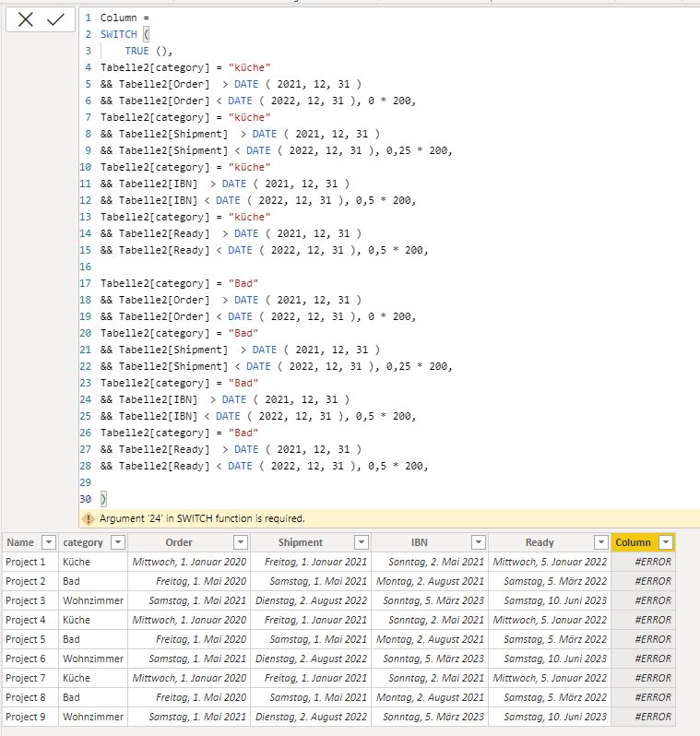
Task: Click Bad category cell in Project 2 row
Action: coord(93,581)
